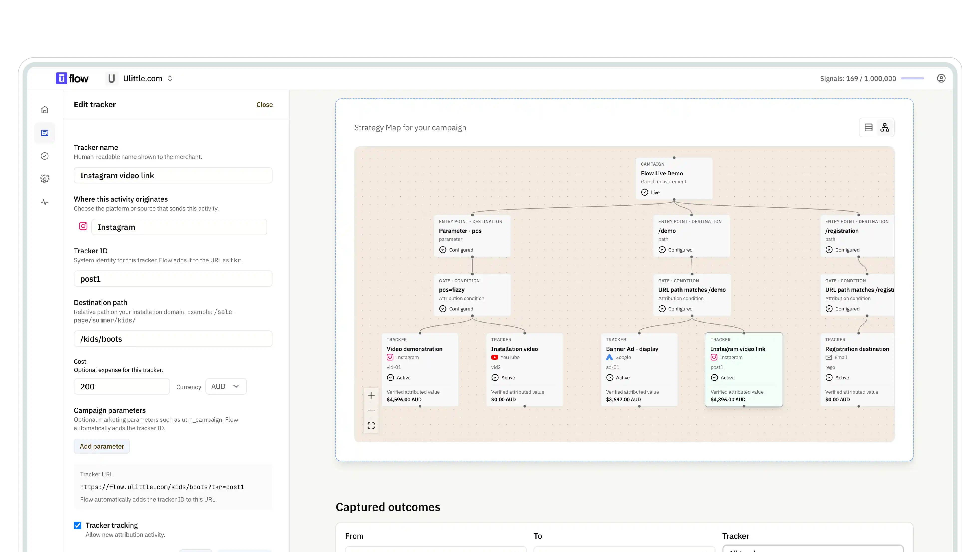The height and width of the screenshot is (552, 980).
Task: Select the Flow Live Demo campaign node
Action: [674, 178]
